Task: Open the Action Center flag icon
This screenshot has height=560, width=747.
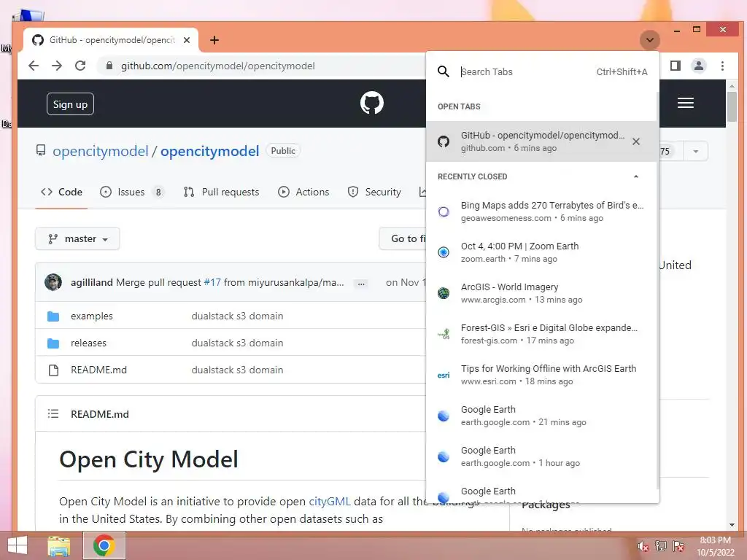Action: pos(678,546)
